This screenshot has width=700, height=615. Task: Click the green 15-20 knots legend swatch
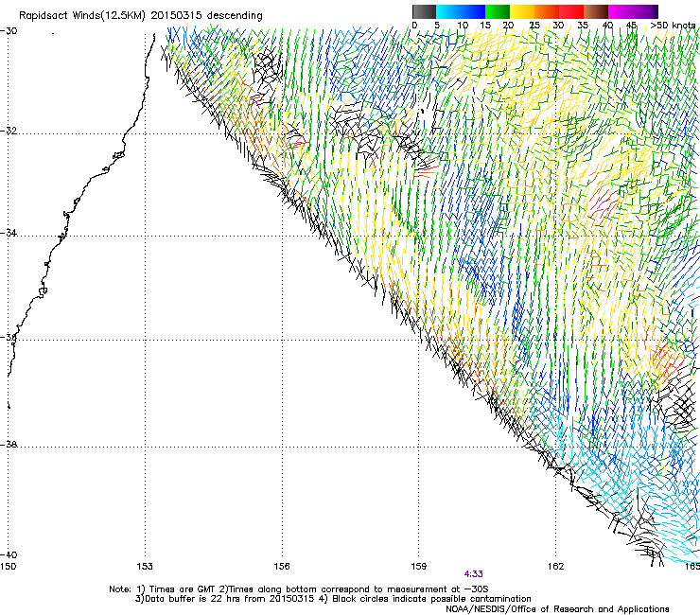click(x=498, y=11)
